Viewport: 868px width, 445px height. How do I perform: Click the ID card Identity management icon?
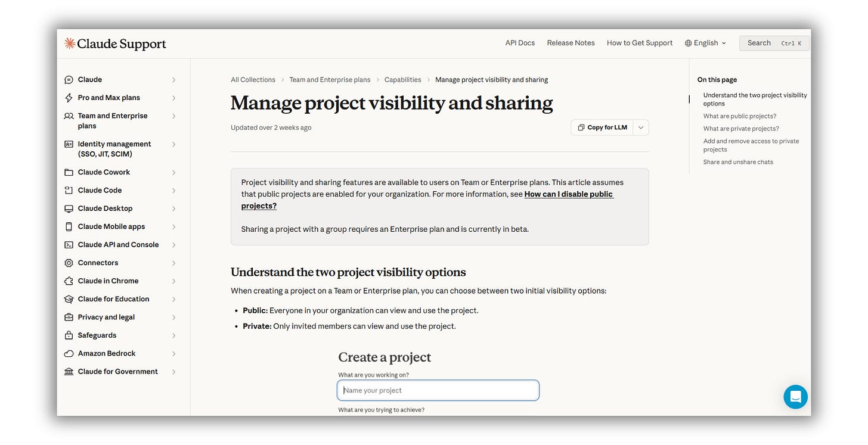pyautogui.click(x=69, y=144)
